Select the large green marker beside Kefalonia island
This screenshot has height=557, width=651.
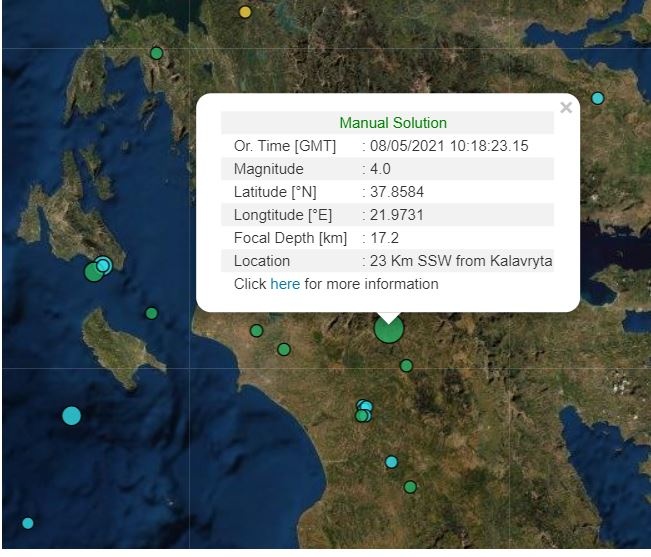tap(93, 272)
